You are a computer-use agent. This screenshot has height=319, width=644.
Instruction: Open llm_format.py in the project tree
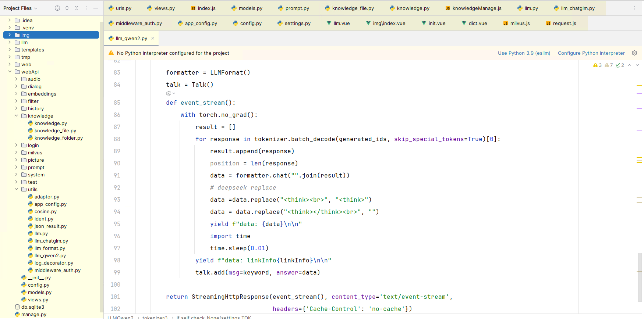pyautogui.click(x=50, y=248)
